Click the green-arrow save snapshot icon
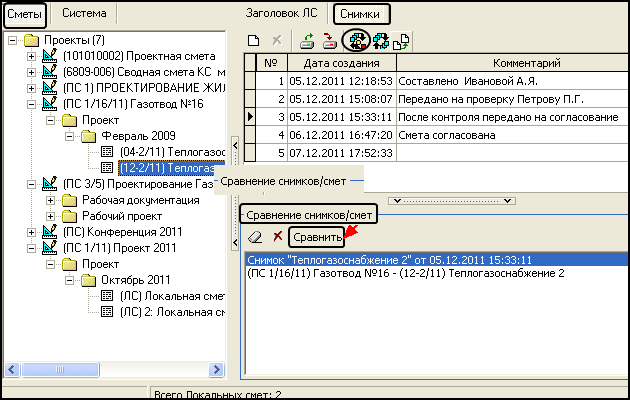The height and width of the screenshot is (400, 630). (x=309, y=40)
